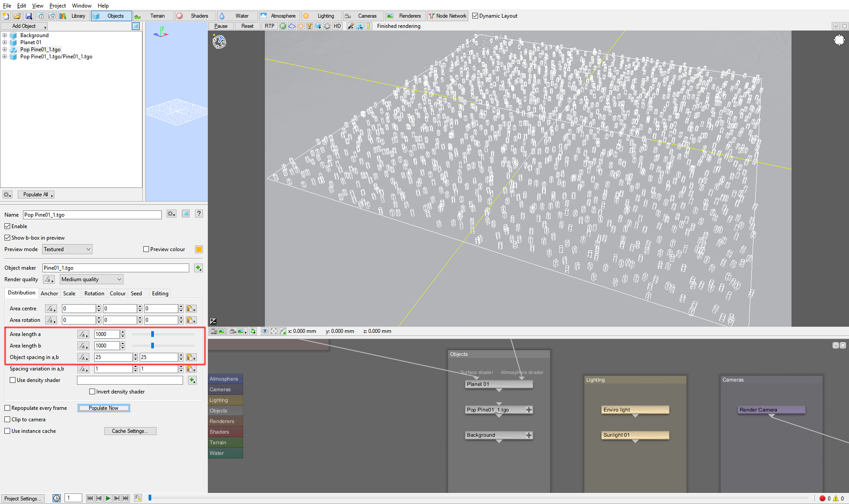Add object maker with green plus
The height and width of the screenshot is (504, 849).
click(199, 268)
